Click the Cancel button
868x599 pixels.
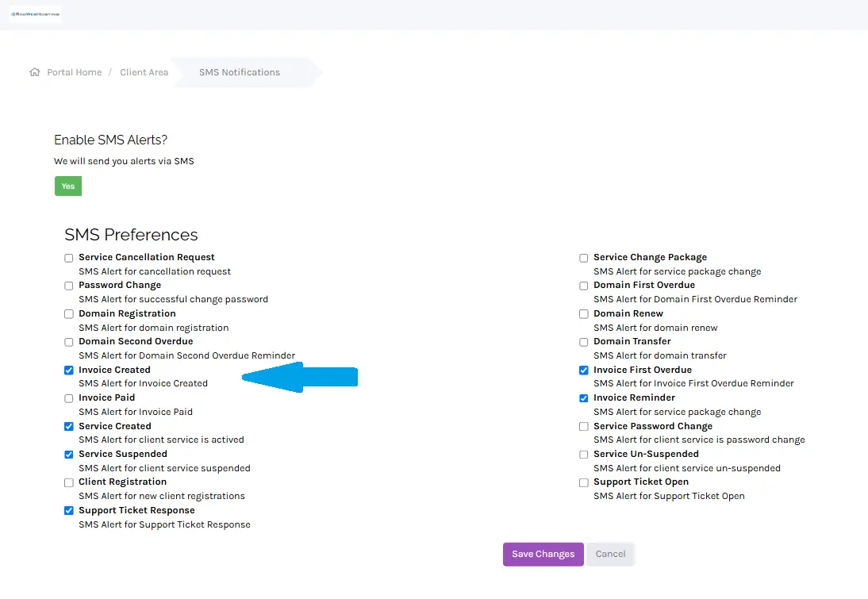[610, 554]
